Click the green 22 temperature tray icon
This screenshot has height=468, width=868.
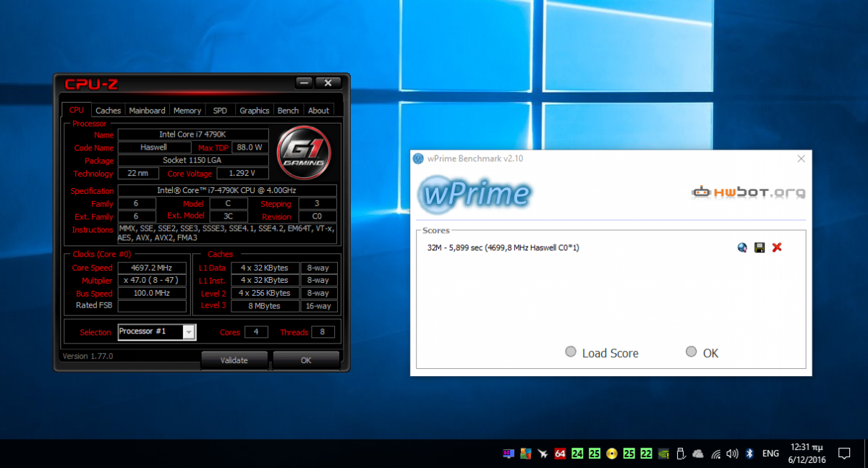coord(646,454)
